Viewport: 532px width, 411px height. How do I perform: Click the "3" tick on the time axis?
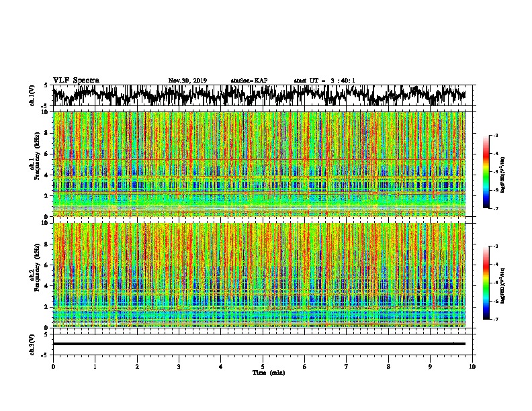click(179, 367)
